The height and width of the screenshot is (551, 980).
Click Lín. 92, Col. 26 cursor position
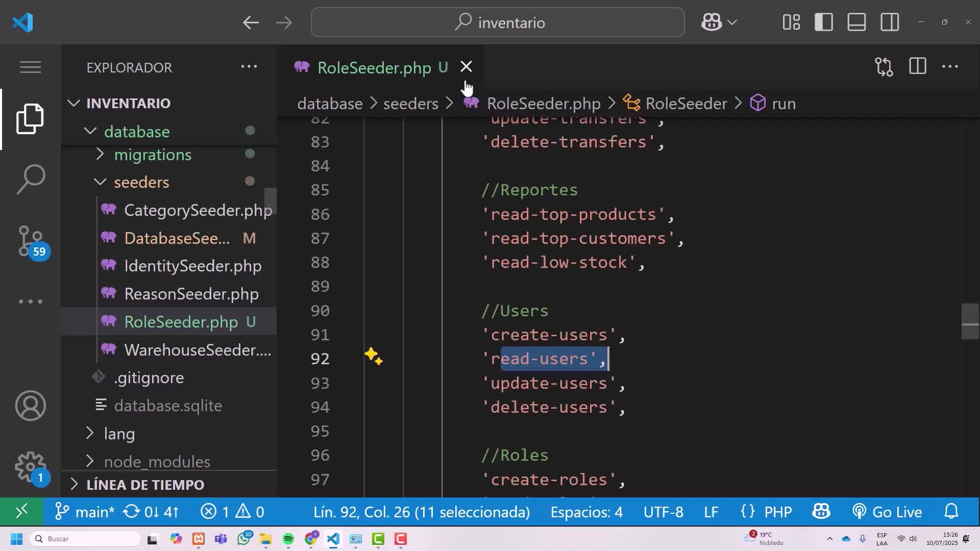coord(422,511)
